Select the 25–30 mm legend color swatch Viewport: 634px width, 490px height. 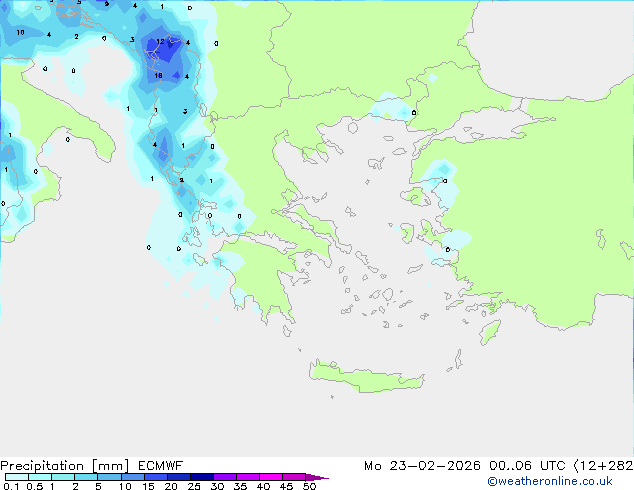coord(202,477)
